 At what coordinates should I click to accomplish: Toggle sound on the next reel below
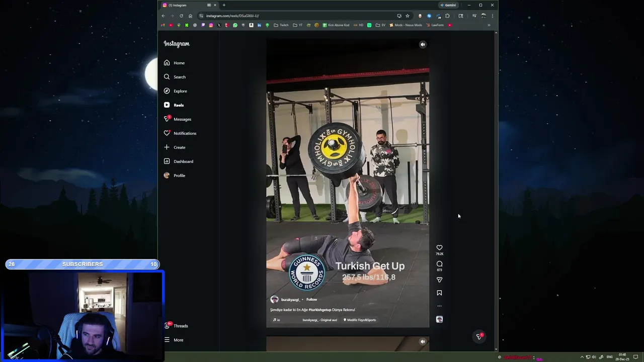(423, 341)
